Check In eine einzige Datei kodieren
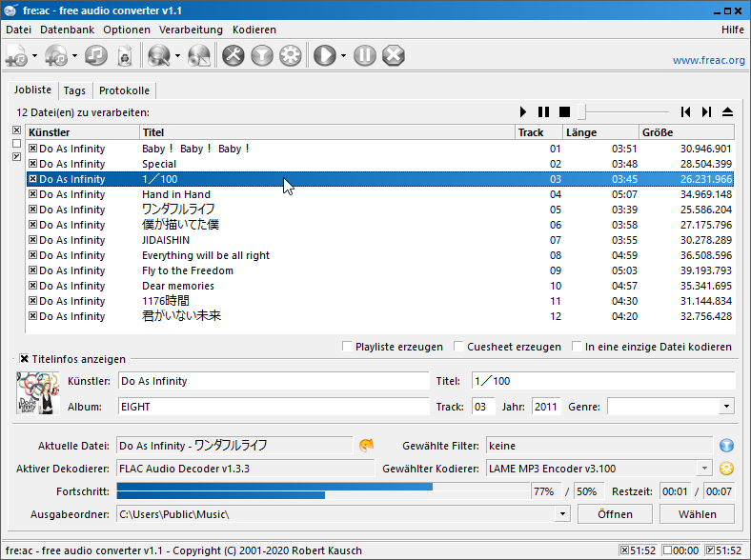751x560 pixels. click(578, 347)
